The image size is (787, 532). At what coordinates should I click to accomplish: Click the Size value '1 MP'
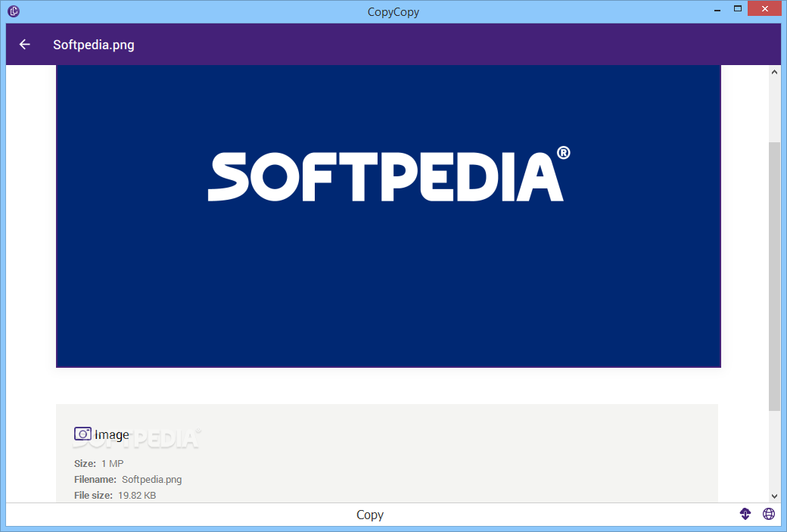(113, 463)
